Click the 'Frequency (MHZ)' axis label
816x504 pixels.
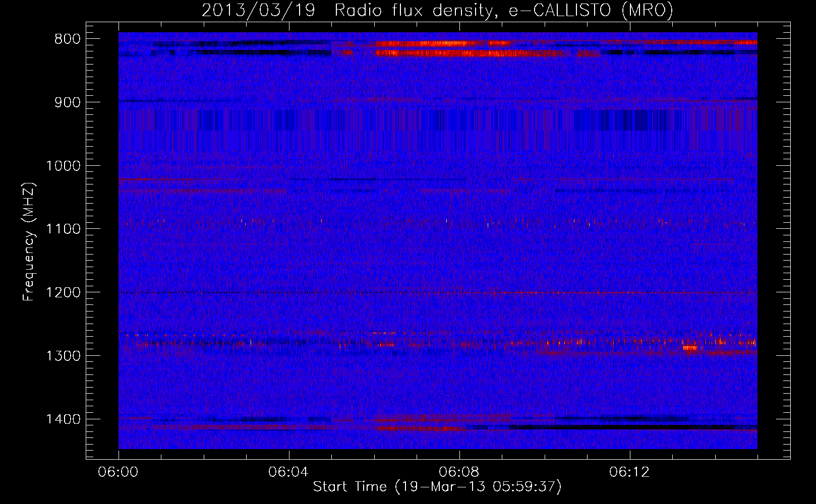[x=29, y=241]
